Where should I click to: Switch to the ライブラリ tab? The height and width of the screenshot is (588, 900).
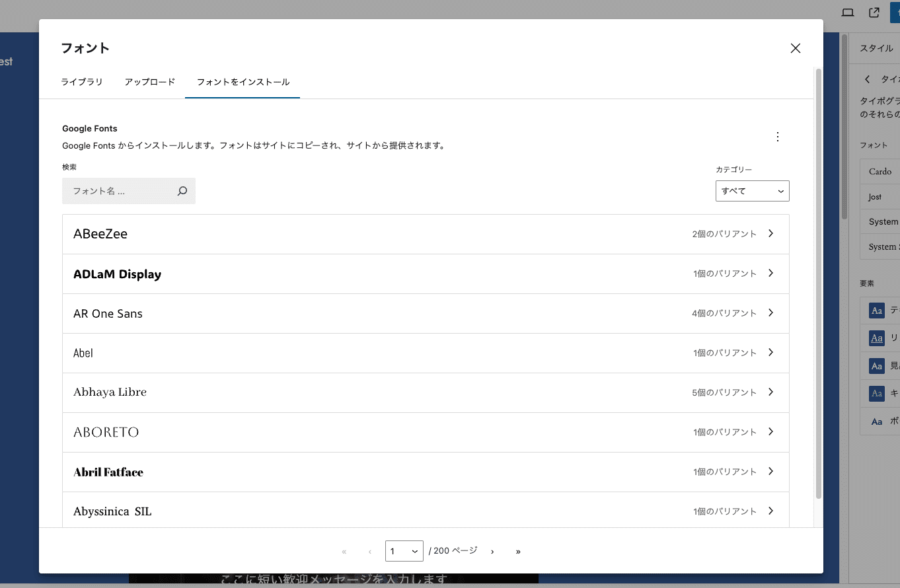(81, 82)
